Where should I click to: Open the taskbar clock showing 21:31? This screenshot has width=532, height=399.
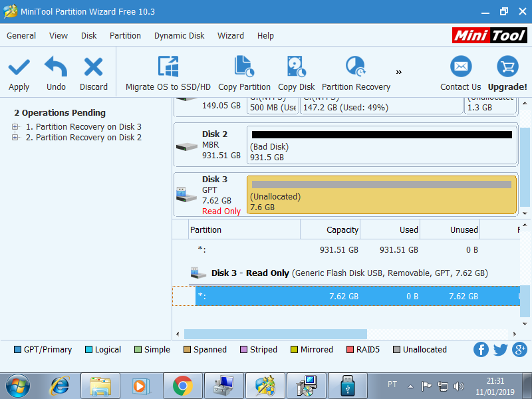click(495, 386)
